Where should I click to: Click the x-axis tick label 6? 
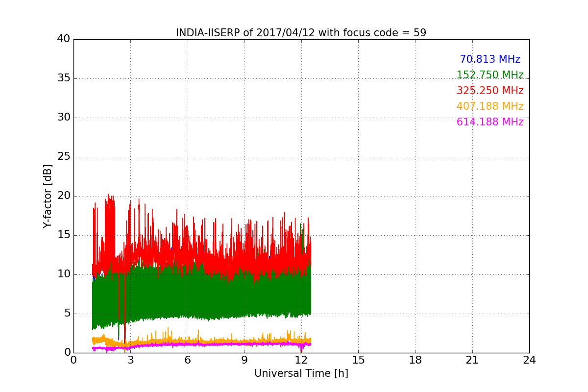187,360
